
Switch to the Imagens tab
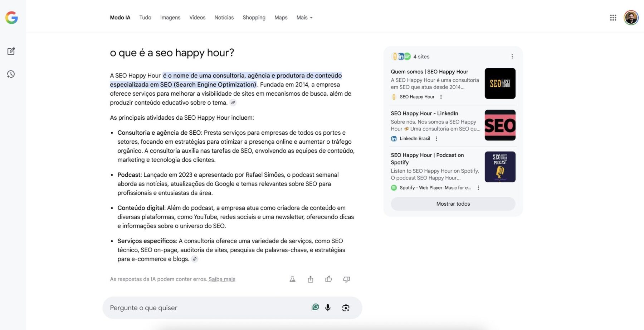(x=170, y=18)
